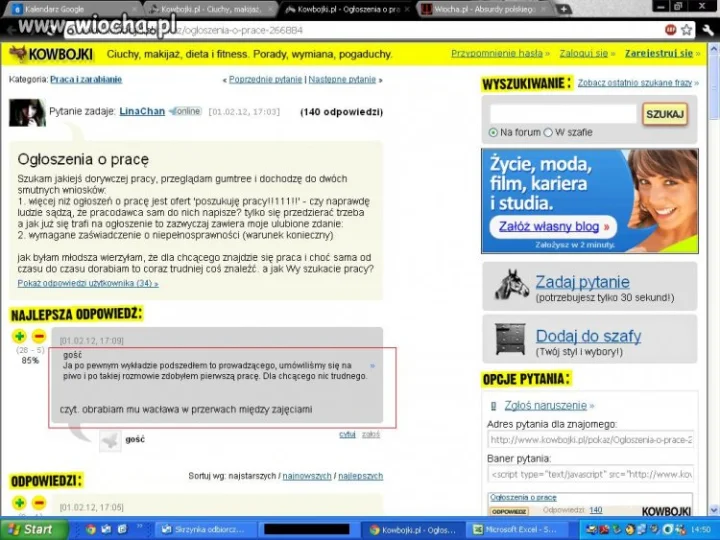Click the guest avatar under best answer
The height and width of the screenshot is (540, 720).
(x=111, y=441)
